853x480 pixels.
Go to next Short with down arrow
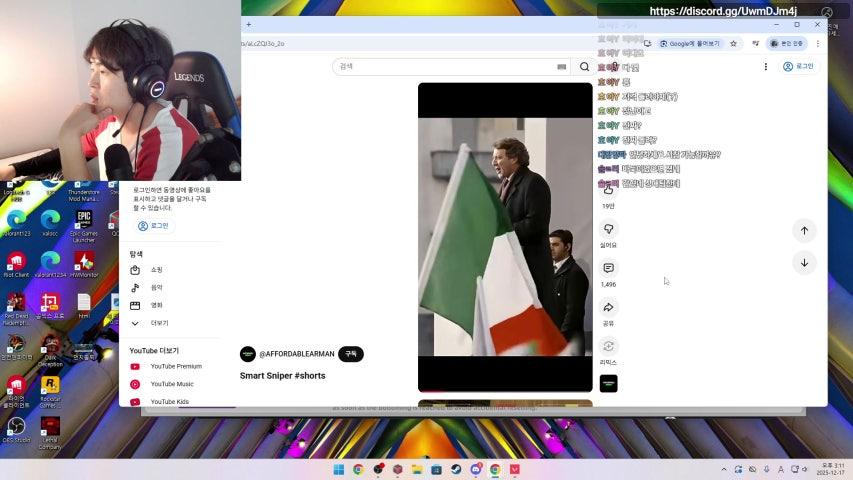click(x=804, y=263)
